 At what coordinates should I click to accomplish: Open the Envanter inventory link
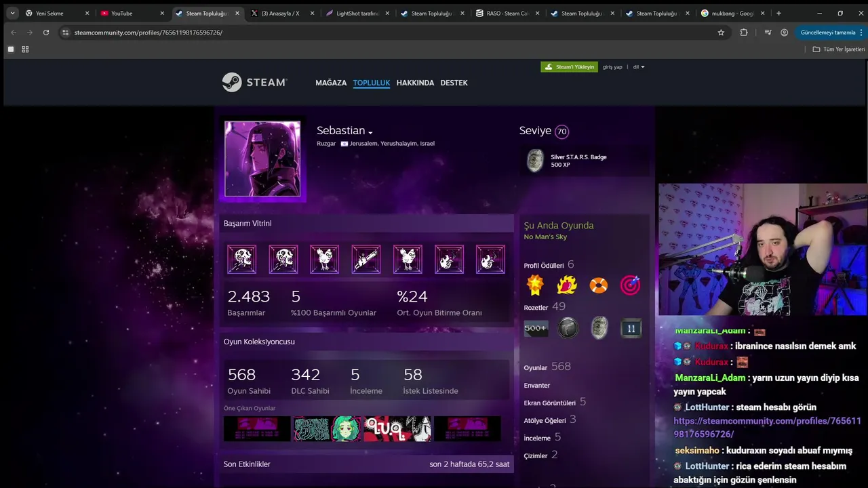point(536,386)
